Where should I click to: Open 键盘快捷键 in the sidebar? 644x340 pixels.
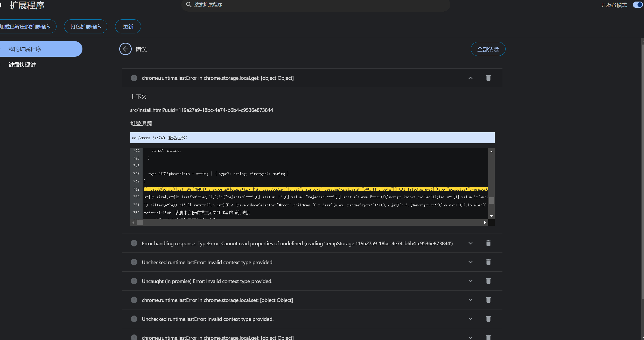coord(22,64)
